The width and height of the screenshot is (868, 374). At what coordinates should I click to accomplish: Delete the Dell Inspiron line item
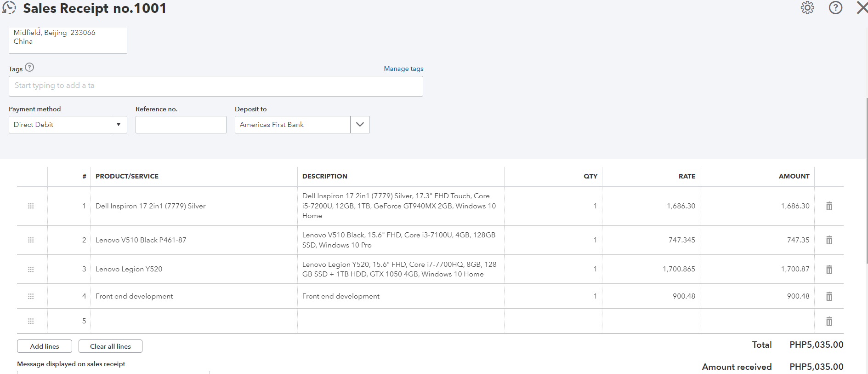(829, 206)
